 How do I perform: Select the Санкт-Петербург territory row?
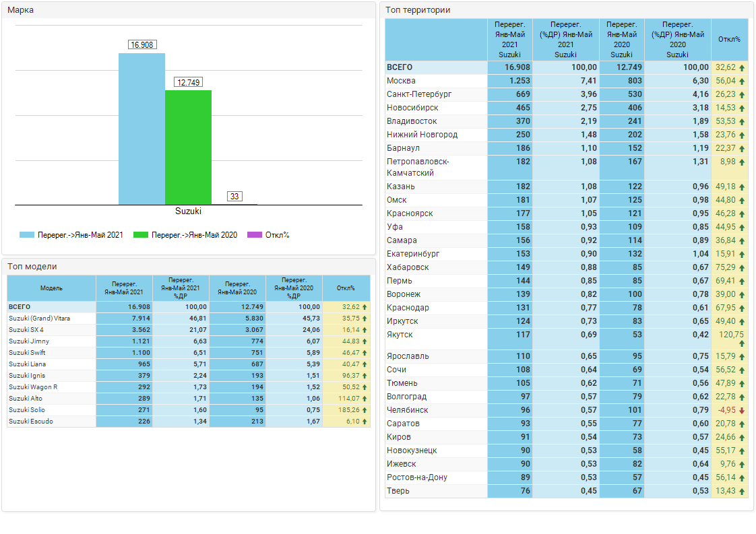(419, 94)
